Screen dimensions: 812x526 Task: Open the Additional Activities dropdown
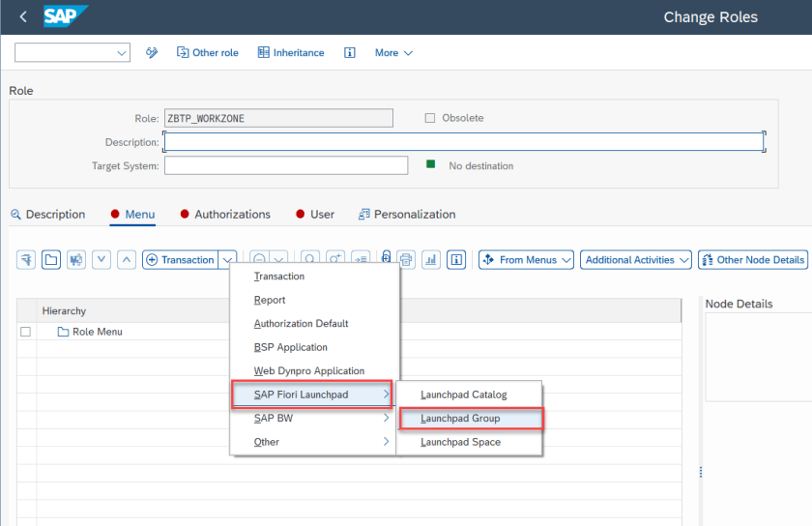point(636,260)
